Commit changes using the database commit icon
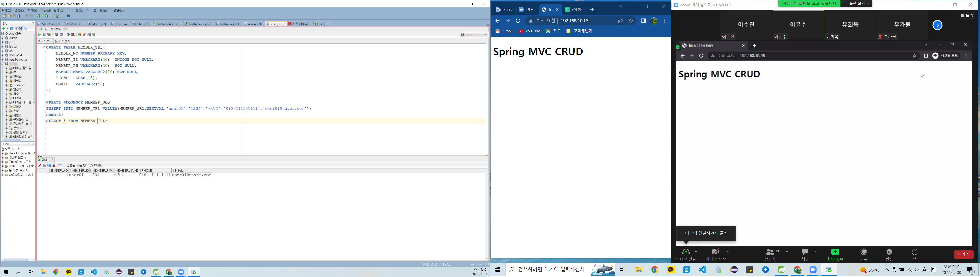 point(68,34)
